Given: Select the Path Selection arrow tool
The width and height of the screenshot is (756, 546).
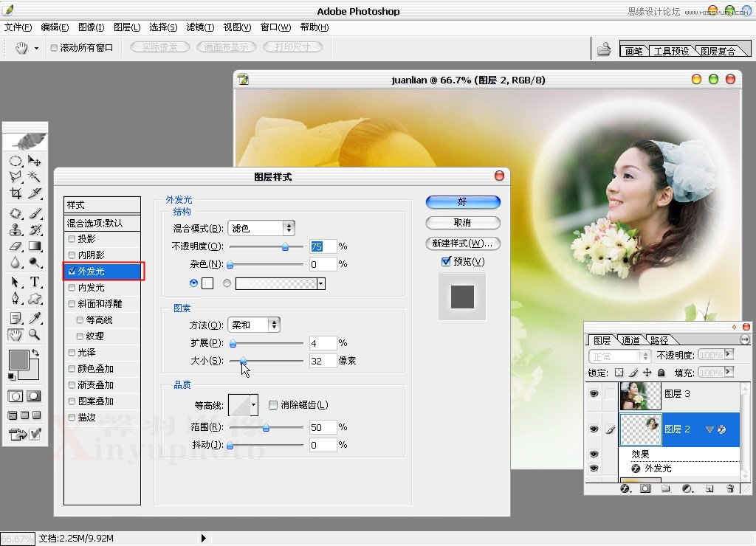Looking at the screenshot, I should pyautogui.click(x=16, y=282).
